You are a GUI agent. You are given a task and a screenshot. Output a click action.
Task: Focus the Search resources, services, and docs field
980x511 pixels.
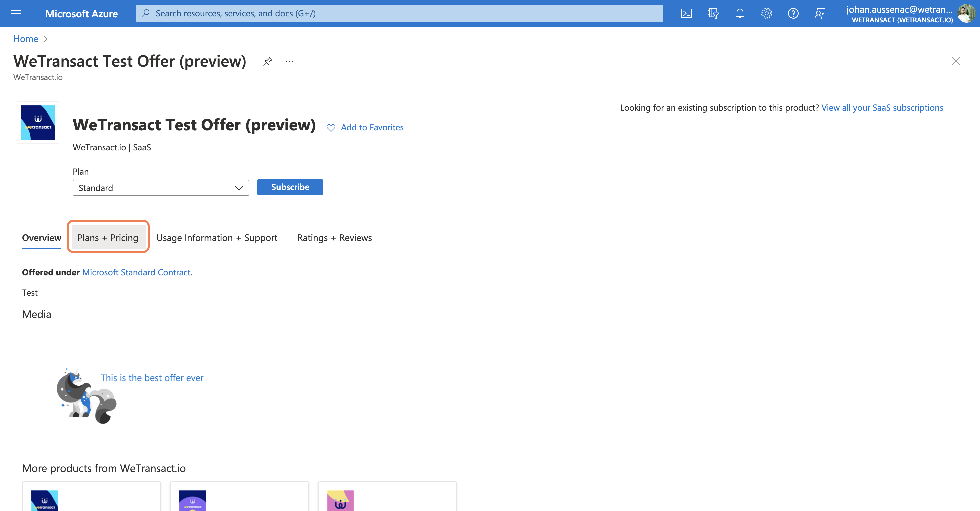tap(399, 13)
